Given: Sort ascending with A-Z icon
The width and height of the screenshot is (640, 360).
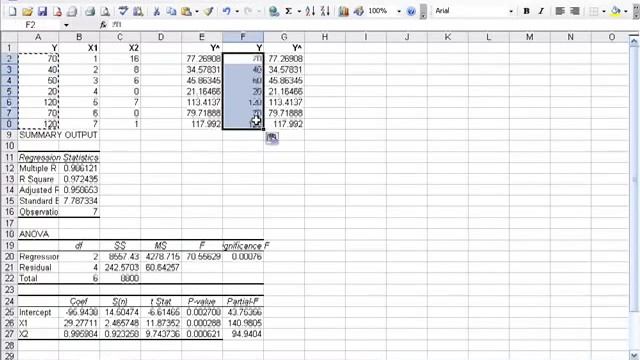Looking at the screenshot, I should (310, 11).
